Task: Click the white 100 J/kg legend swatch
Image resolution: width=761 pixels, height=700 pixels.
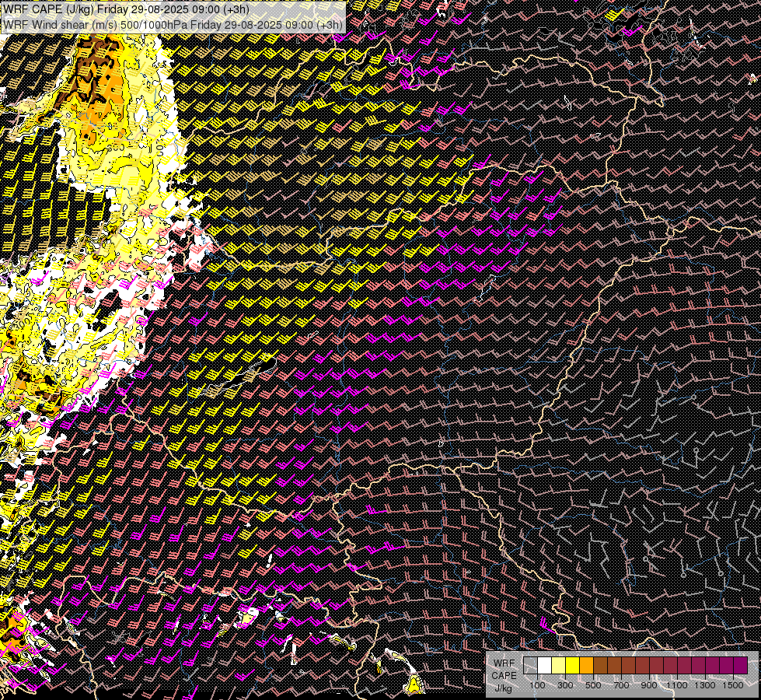Action: tap(545, 666)
